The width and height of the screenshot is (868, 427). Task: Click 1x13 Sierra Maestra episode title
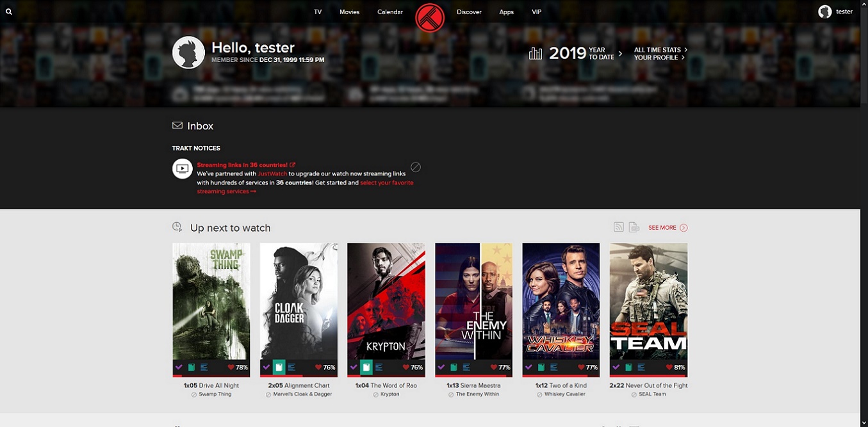(x=473, y=385)
